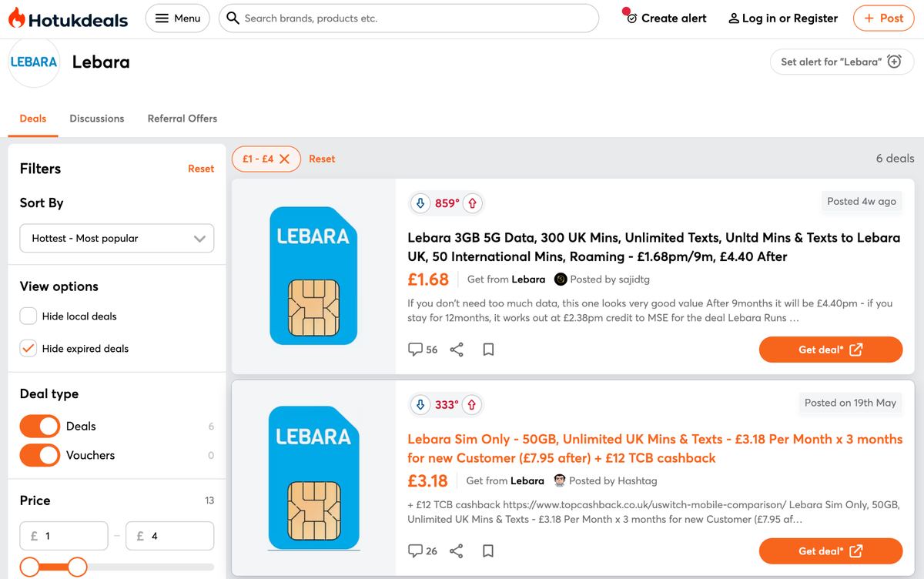Vote down the 333° deal
This screenshot has height=579, width=924.
pos(420,404)
